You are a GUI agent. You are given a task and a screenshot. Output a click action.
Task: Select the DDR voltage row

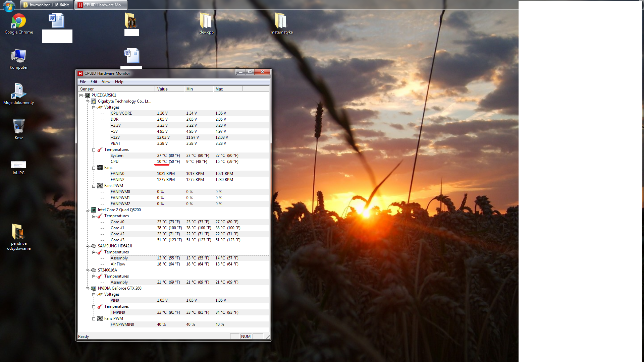pos(190,119)
